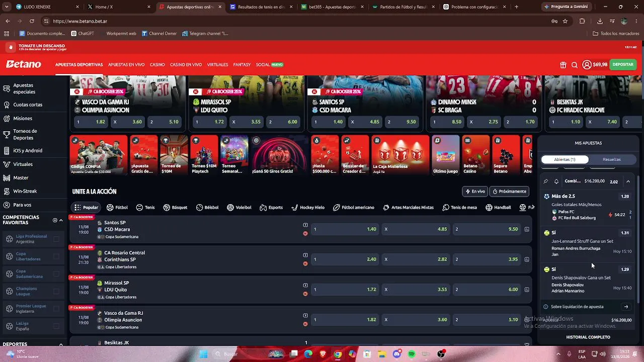The width and height of the screenshot is (644, 362).
Task: Open the user account balance icon
Action: coord(587,65)
